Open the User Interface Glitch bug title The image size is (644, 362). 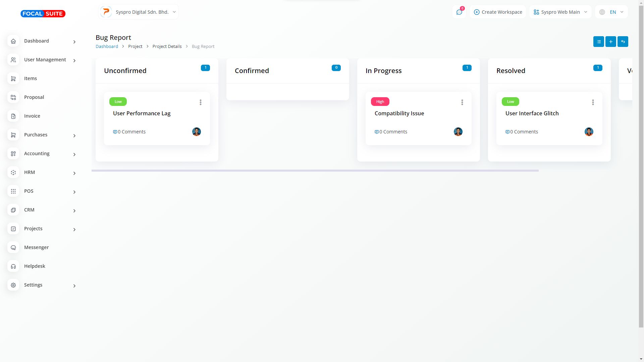click(532, 113)
